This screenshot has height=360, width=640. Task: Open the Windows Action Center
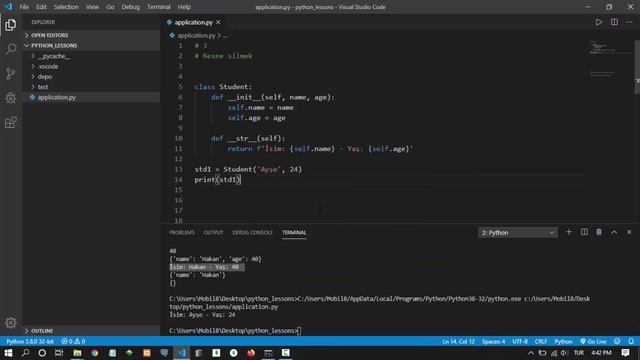pos(625,353)
